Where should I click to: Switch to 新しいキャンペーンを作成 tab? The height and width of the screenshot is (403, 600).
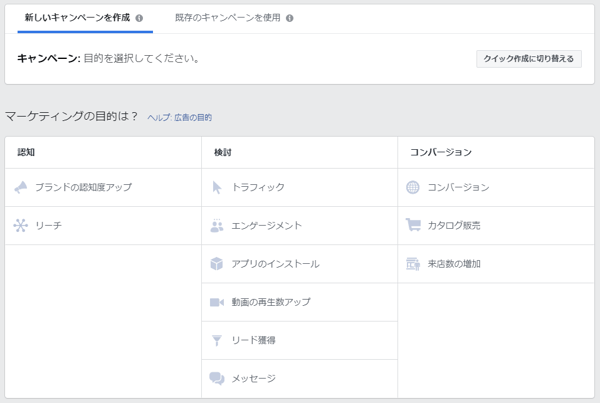coord(78,18)
